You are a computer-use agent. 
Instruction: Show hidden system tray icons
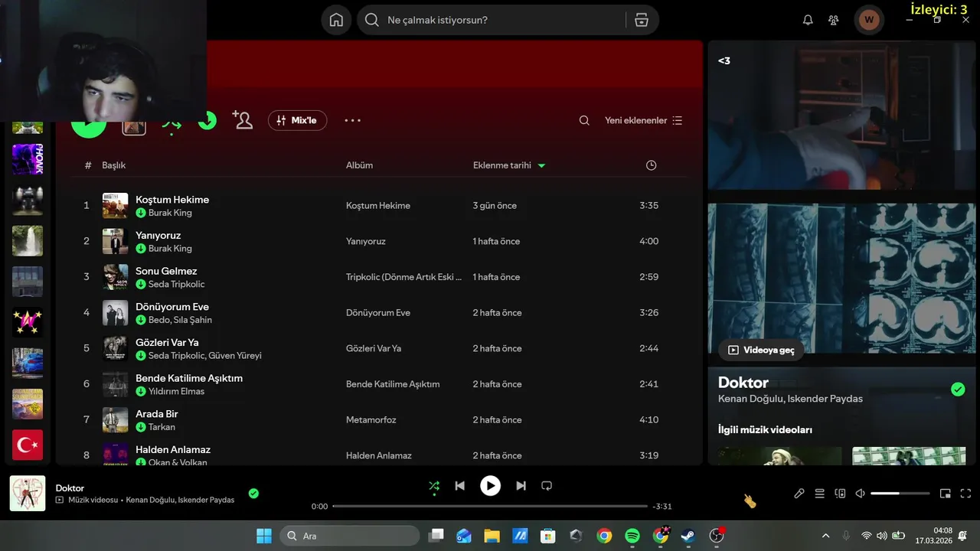[x=825, y=536]
